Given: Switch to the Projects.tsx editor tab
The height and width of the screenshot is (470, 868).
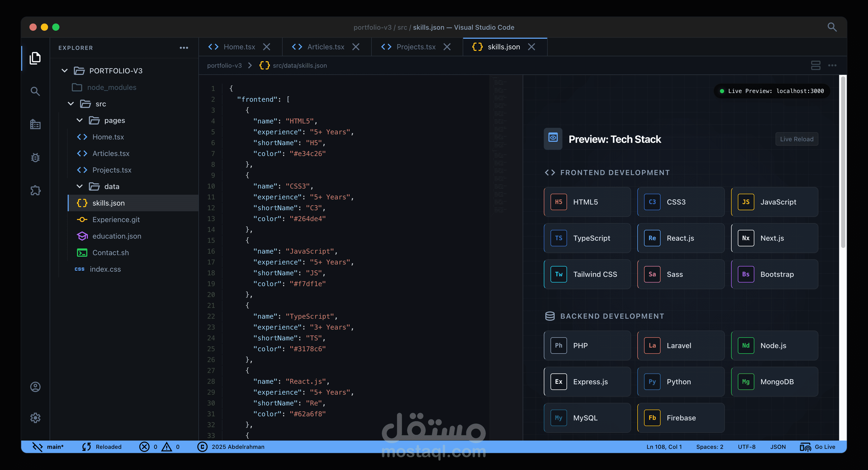Looking at the screenshot, I should [416, 47].
